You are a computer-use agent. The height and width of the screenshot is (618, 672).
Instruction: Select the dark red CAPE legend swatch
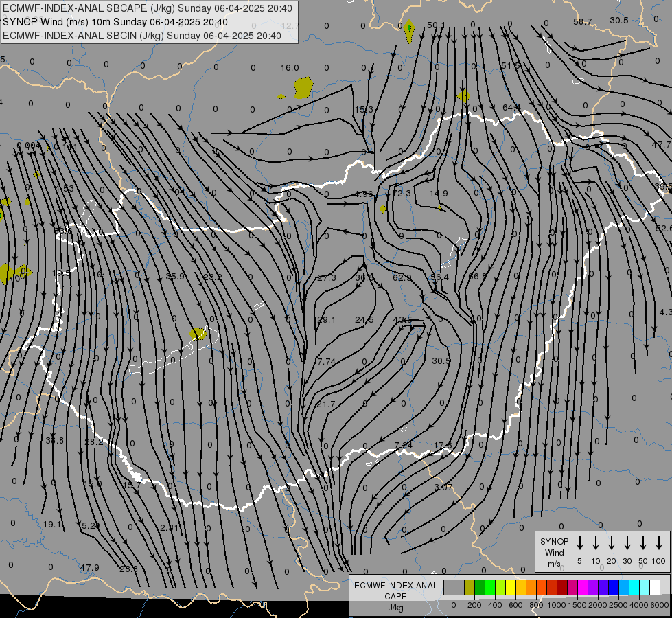point(562,588)
